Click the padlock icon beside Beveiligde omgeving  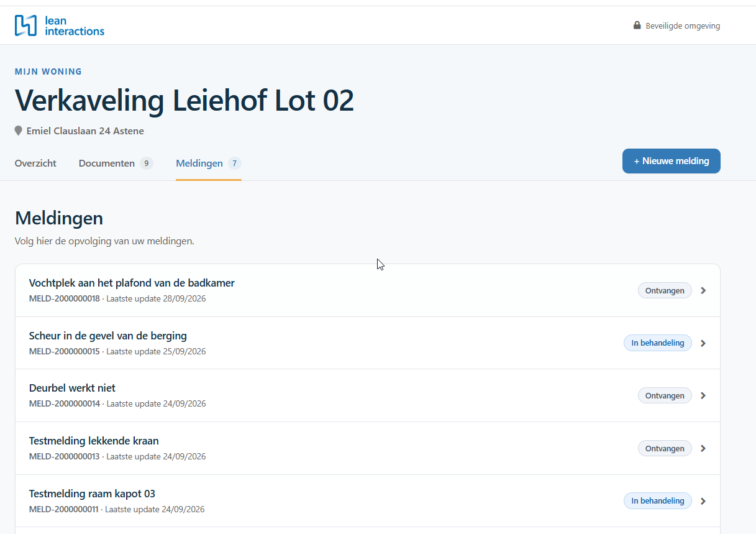(637, 25)
